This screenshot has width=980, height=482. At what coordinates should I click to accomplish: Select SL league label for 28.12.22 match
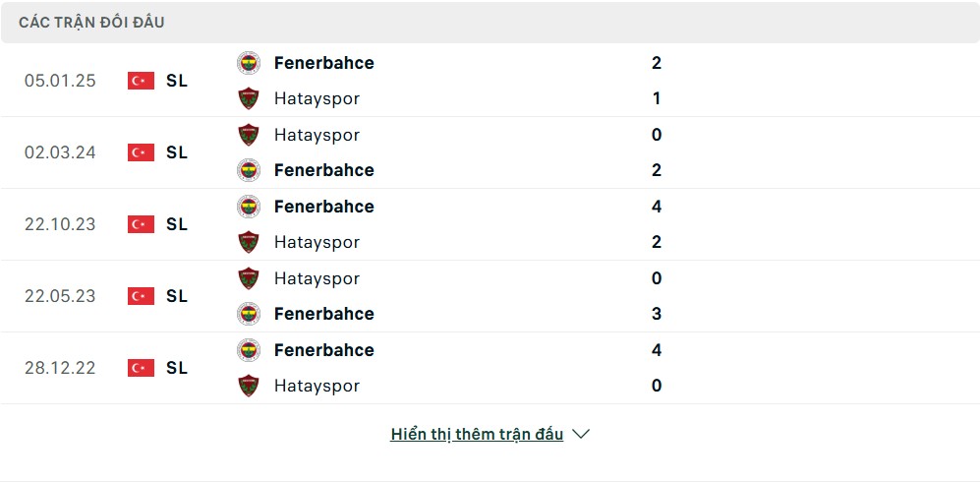point(177,368)
